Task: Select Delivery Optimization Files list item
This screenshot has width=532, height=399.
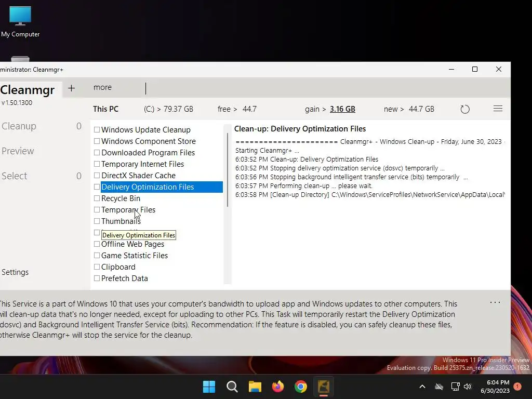Action: pyautogui.click(x=162, y=187)
